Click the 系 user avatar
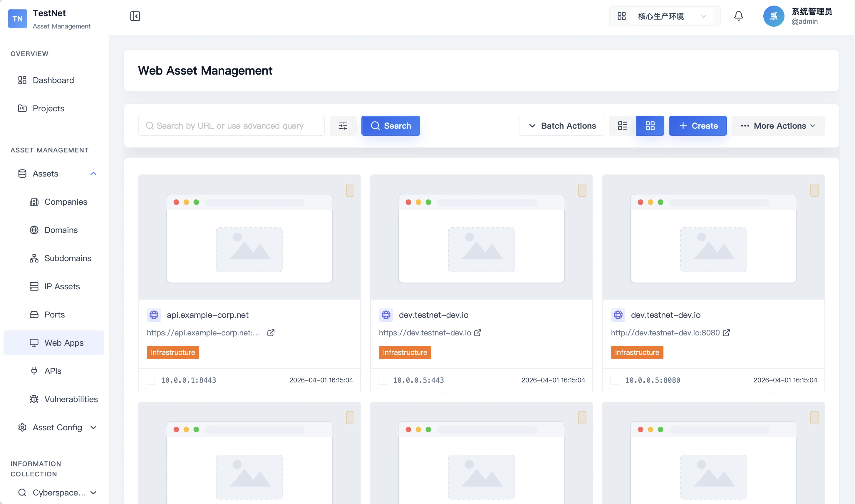The image size is (855, 504). [774, 16]
